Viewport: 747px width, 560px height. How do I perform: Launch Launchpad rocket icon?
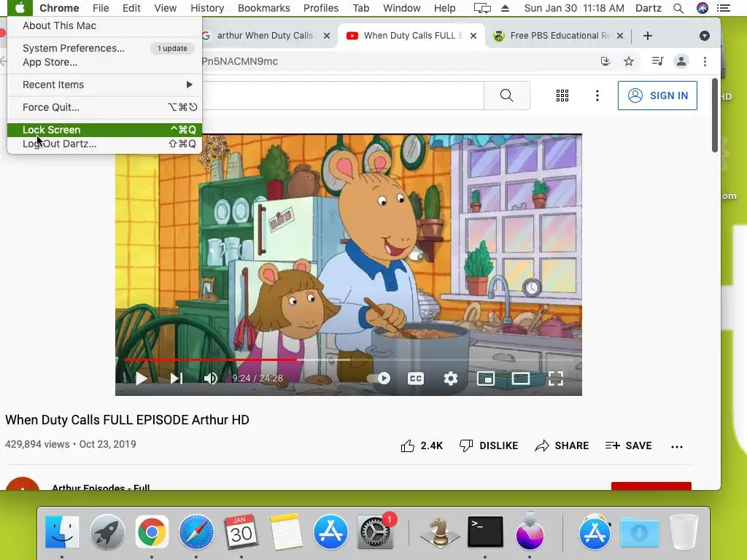tap(107, 532)
